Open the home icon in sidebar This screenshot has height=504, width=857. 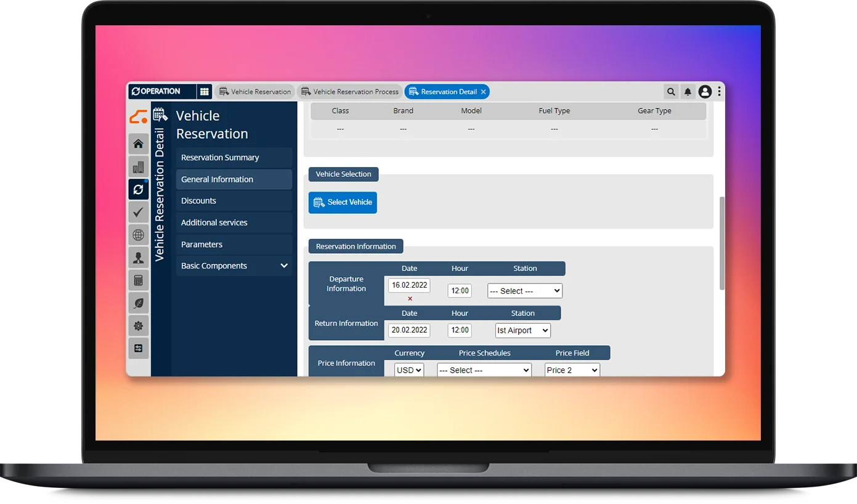click(138, 144)
